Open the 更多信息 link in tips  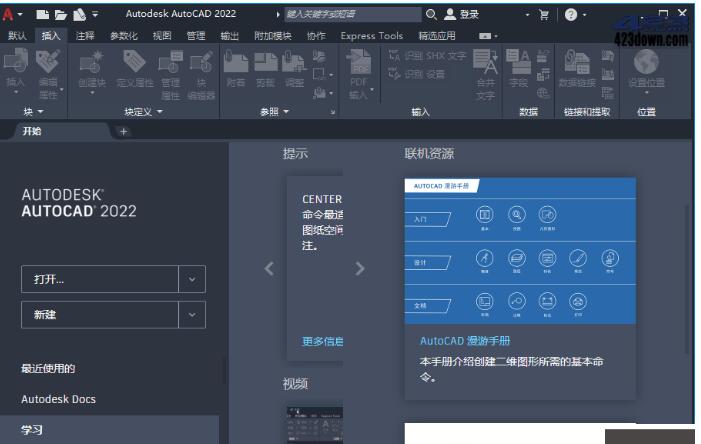click(x=322, y=342)
